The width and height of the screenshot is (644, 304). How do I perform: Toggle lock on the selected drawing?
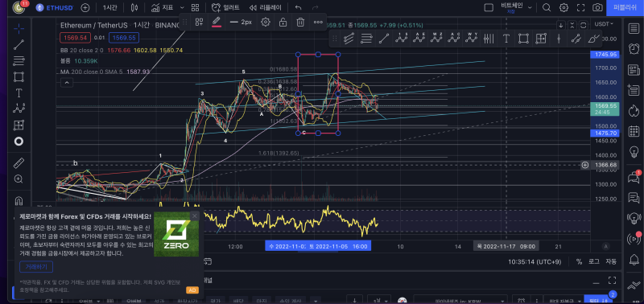click(283, 23)
